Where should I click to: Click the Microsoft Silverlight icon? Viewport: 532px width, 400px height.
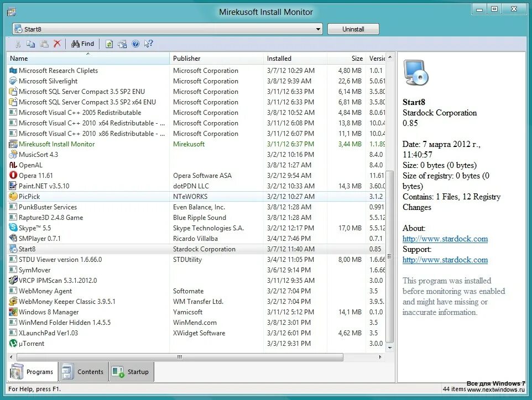click(x=13, y=81)
